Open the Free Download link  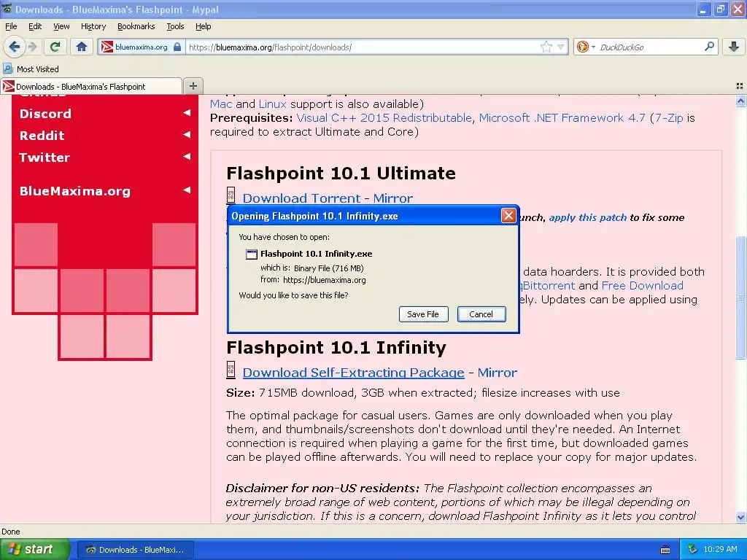pos(642,286)
